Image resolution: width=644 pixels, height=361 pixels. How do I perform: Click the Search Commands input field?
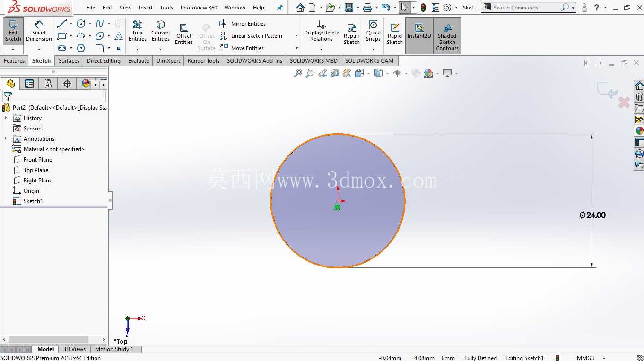tap(525, 8)
